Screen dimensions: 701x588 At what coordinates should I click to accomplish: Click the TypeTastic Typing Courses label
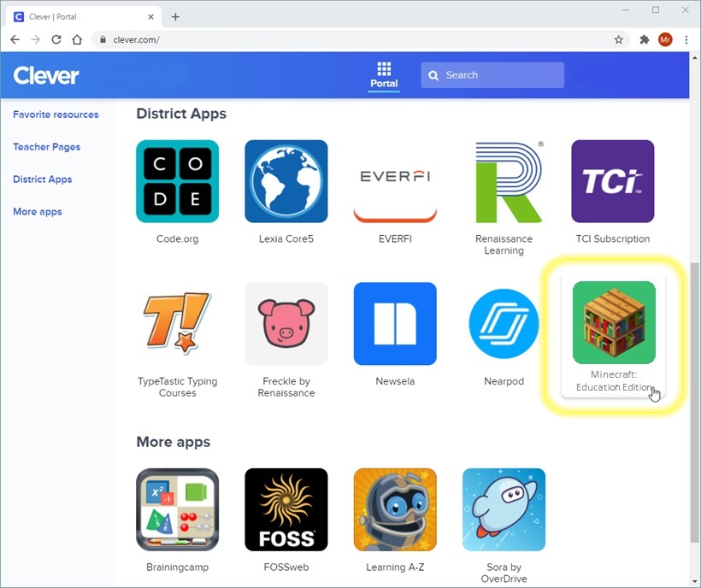[x=178, y=387]
